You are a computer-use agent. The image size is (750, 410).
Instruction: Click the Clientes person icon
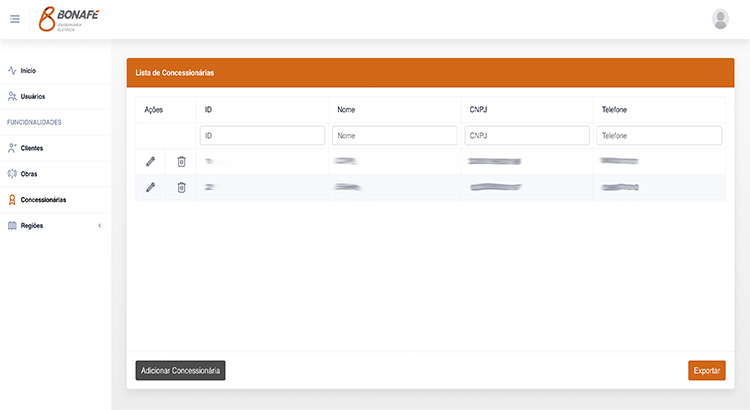pyautogui.click(x=12, y=148)
